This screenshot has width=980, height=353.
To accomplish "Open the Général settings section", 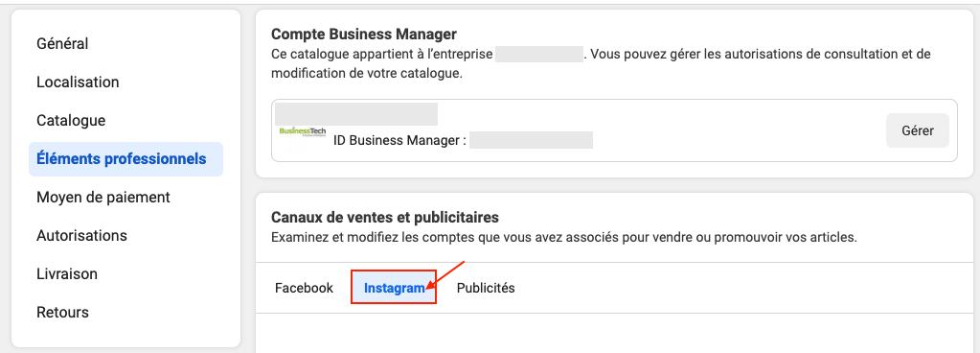I will tap(62, 44).
